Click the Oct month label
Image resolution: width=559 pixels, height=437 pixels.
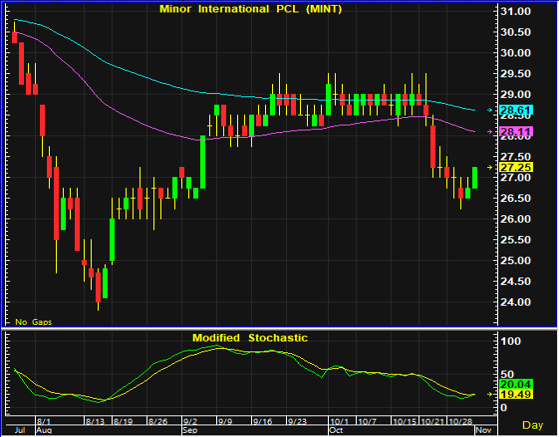click(x=336, y=430)
